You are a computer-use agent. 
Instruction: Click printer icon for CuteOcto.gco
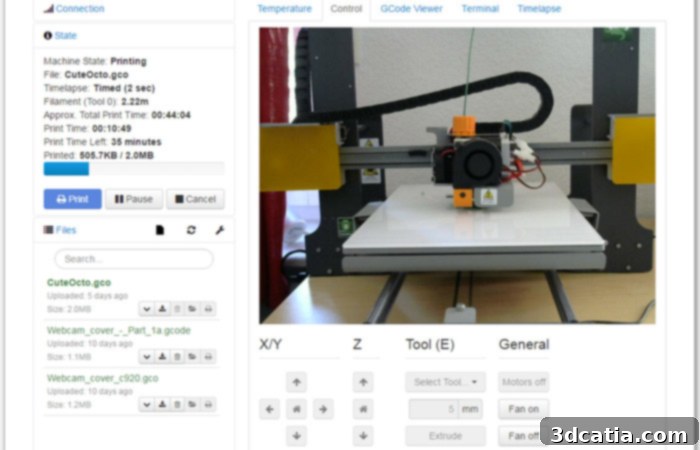coord(208,308)
